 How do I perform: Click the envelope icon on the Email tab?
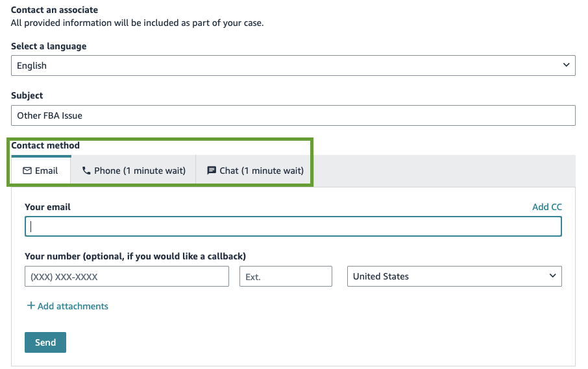click(27, 171)
